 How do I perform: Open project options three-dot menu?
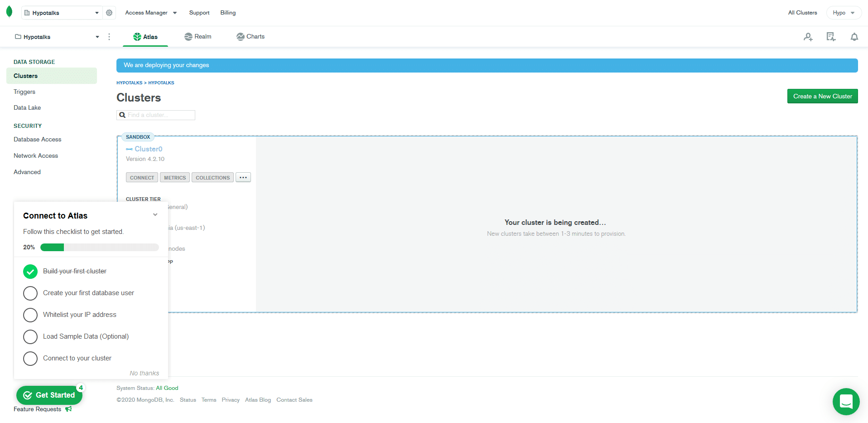(109, 37)
